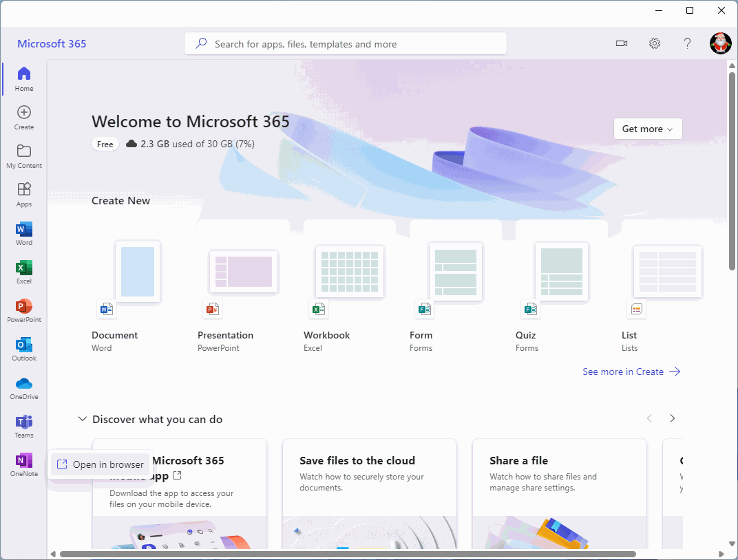The height and width of the screenshot is (560, 738).
Task: Click the search magnifier icon
Action: [202, 43]
